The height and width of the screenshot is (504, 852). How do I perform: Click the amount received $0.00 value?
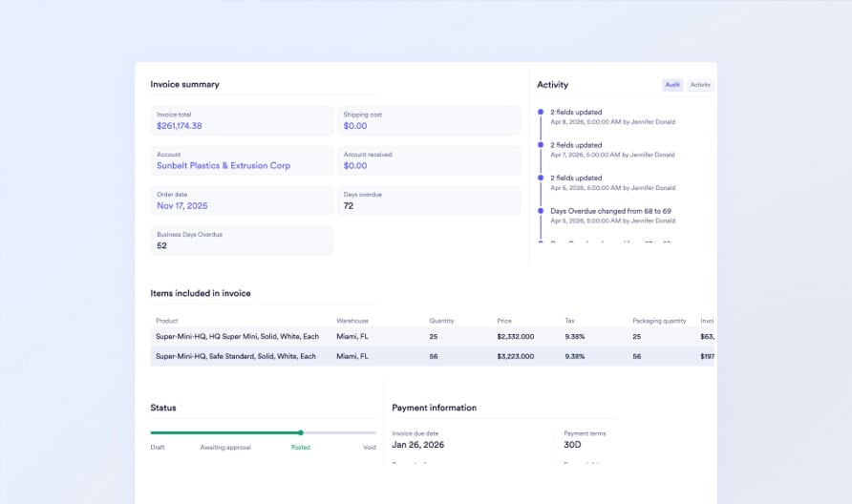354,166
